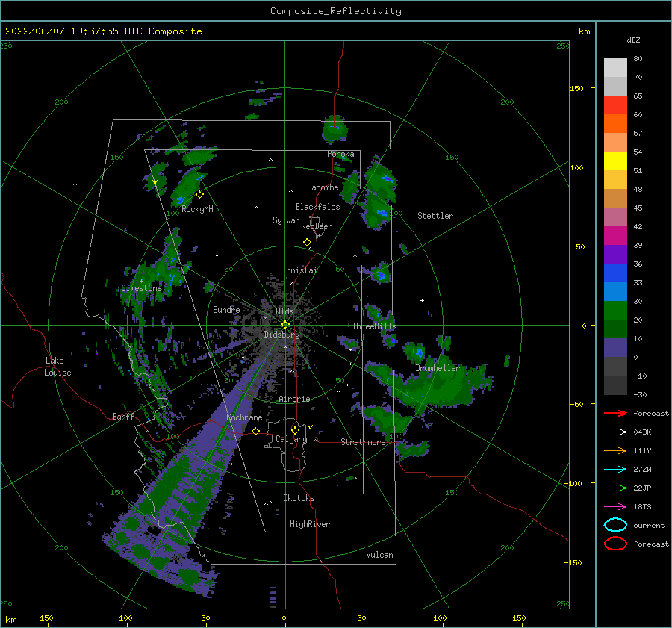Click the RockyMH label
672x628 pixels.
coord(197,209)
